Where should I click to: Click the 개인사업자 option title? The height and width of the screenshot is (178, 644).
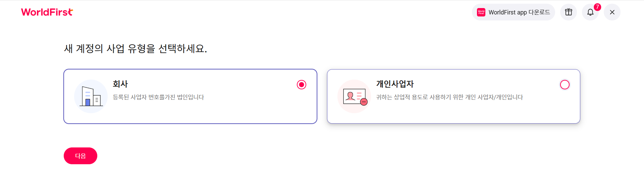[x=395, y=84]
